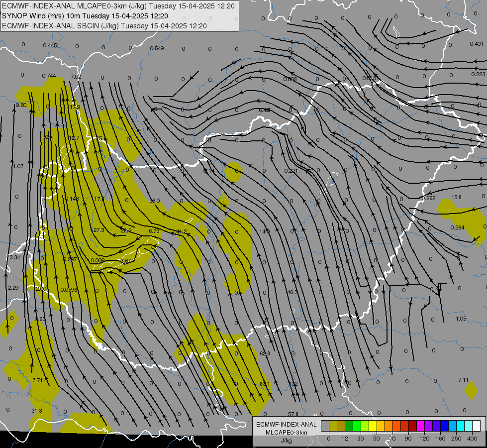Viewport: 487px width, 448px height.
Task: Click the map value 83.1
Action: click(x=265, y=384)
